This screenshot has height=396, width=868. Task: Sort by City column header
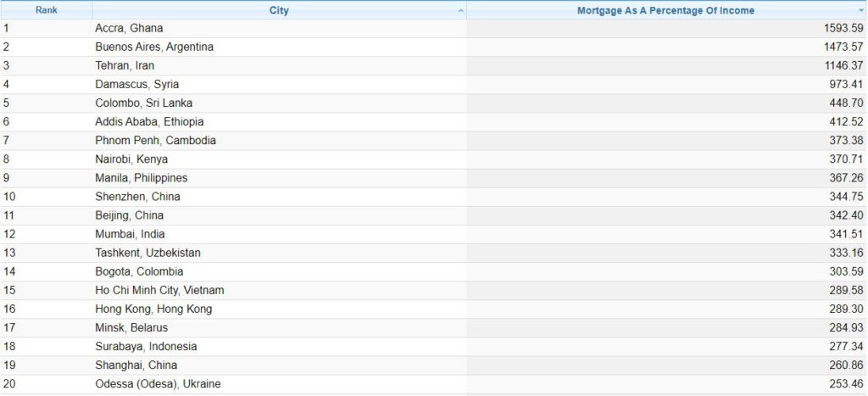click(x=279, y=10)
